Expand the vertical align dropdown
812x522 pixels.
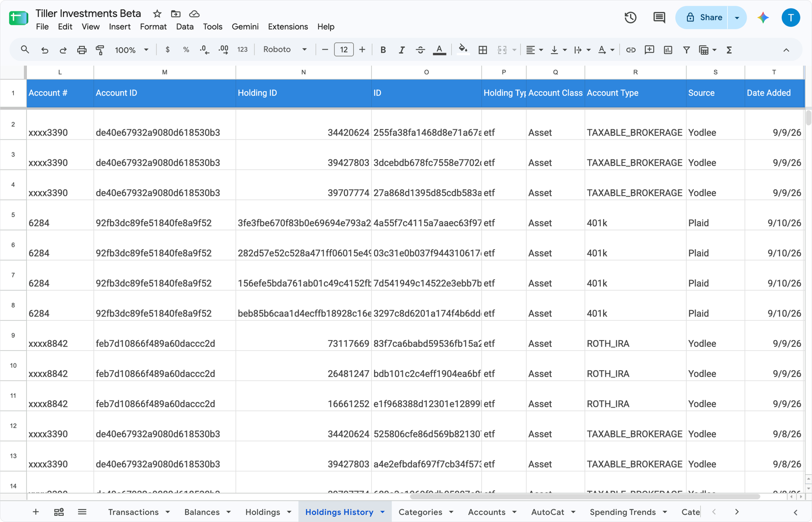pyautogui.click(x=565, y=50)
